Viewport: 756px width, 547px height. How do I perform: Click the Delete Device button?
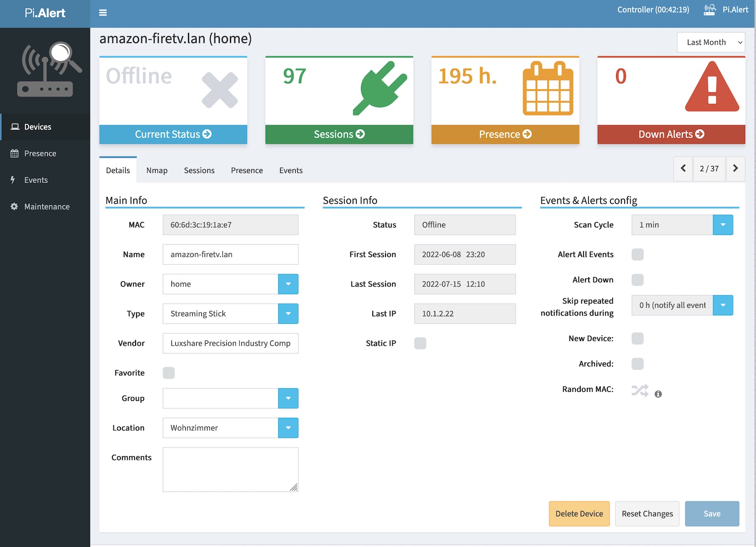pos(579,513)
